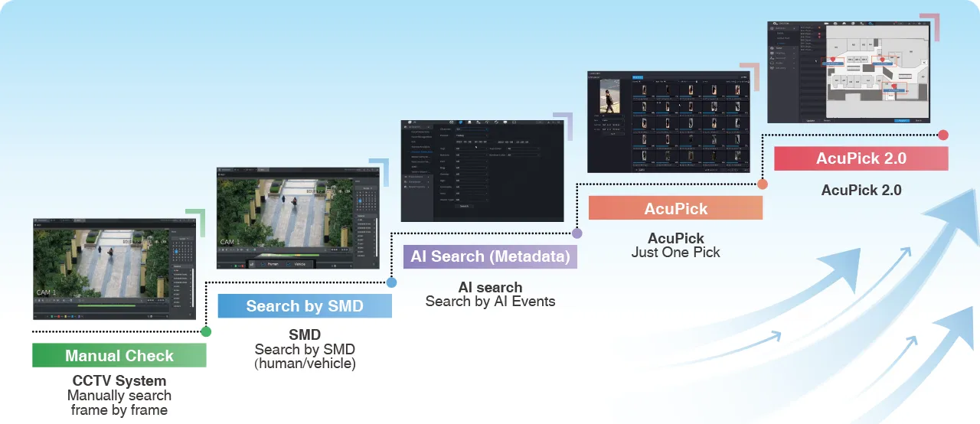Click Search button in AI Search form
This screenshot has width=980, height=424.
464,206
